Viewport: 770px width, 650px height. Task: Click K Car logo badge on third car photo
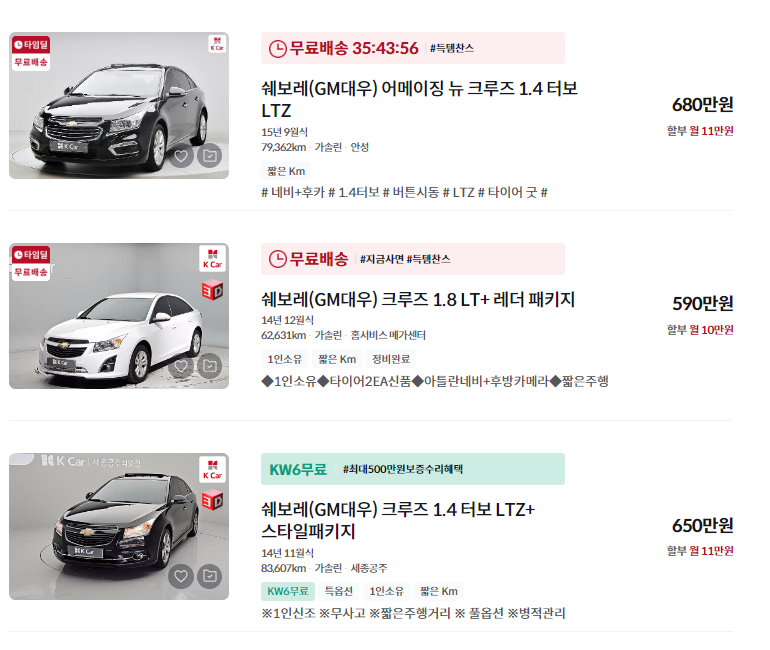click(213, 470)
